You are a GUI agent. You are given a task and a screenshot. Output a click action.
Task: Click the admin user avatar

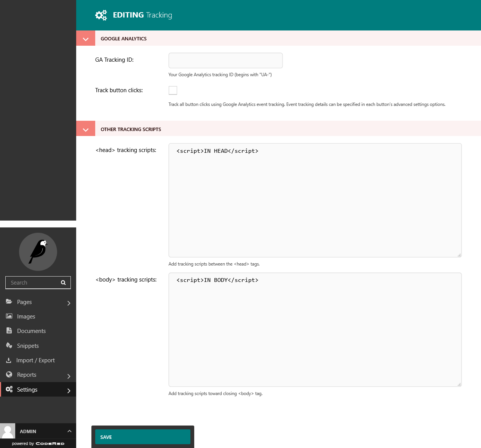[x=8, y=431]
